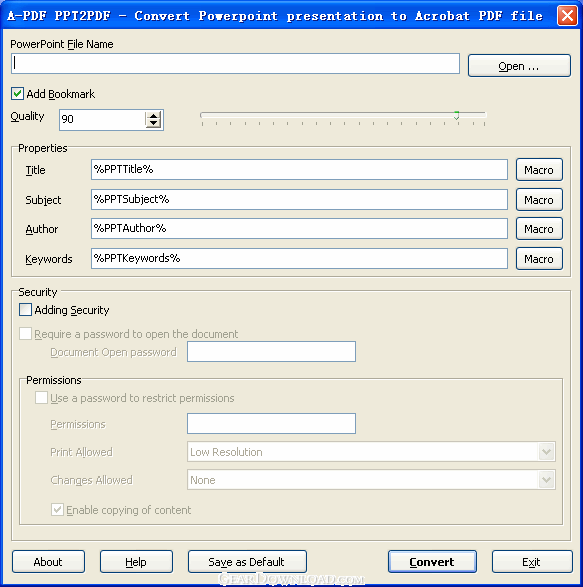This screenshot has height=587, width=583.
Task: Open the Macro list for Keywords
Action: pos(539,259)
